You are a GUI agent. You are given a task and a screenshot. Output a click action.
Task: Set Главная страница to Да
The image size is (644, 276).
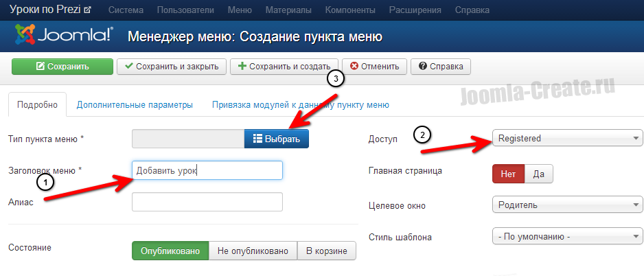click(x=539, y=174)
